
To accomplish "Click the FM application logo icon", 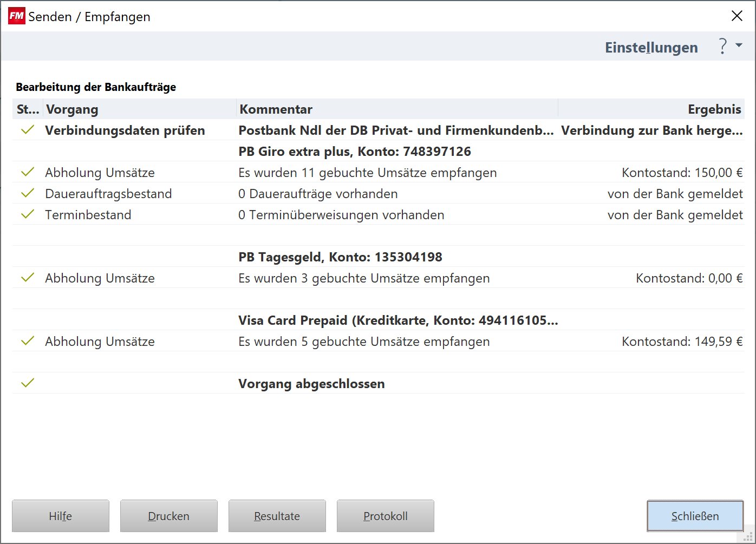I will point(16,16).
